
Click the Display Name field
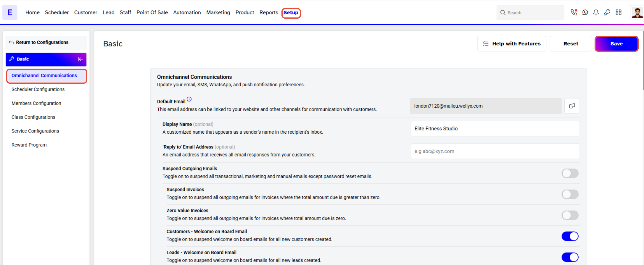tap(495, 129)
